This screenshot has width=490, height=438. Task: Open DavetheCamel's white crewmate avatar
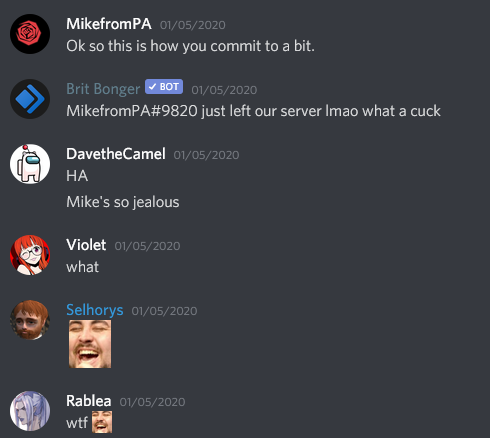30,164
